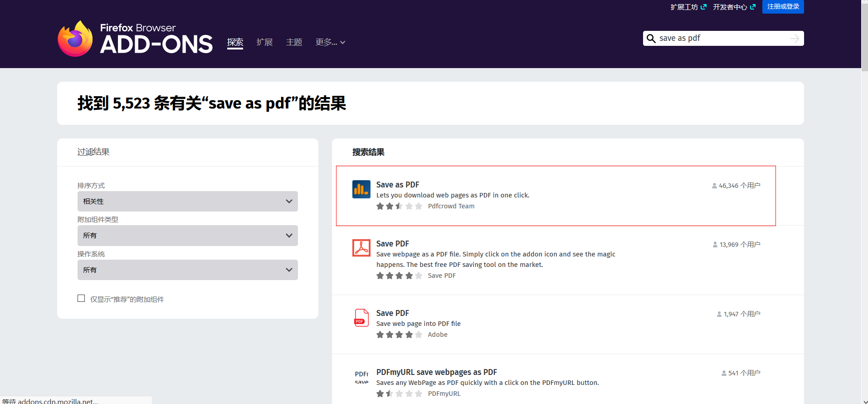Open the 排序方式 dropdown
This screenshot has width=868, height=404.
point(188,201)
